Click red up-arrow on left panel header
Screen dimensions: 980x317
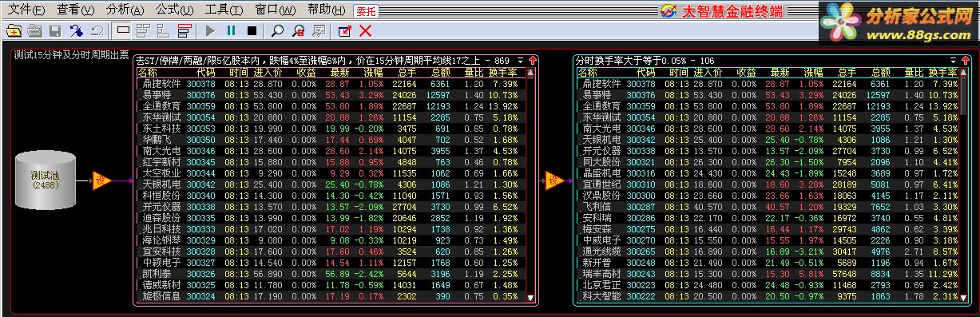pos(532,61)
